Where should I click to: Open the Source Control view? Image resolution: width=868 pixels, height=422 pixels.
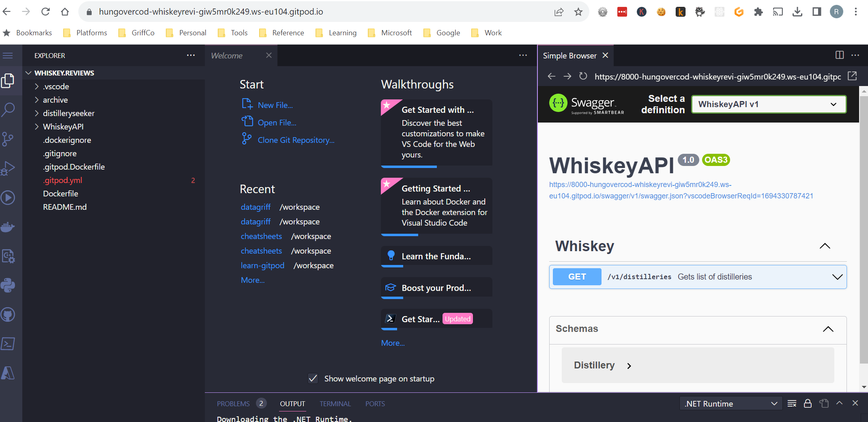[8, 139]
